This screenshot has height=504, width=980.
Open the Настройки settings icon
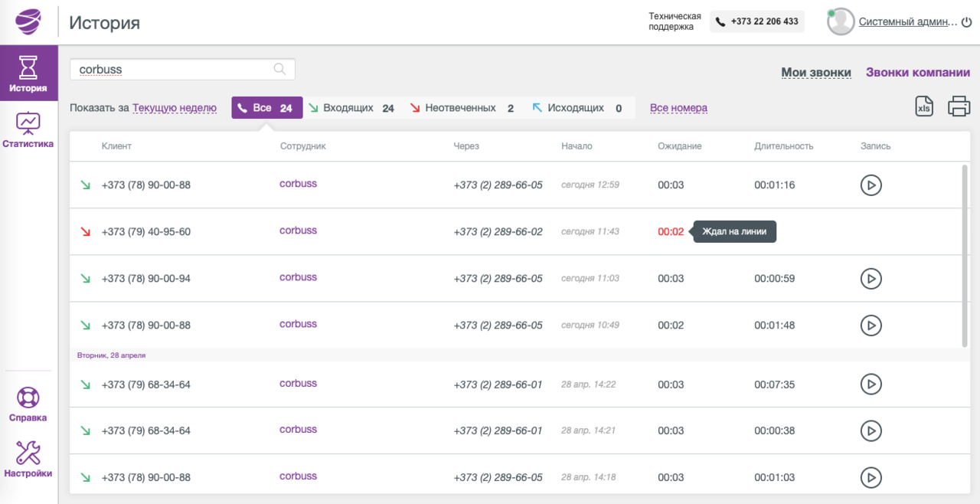click(x=28, y=459)
